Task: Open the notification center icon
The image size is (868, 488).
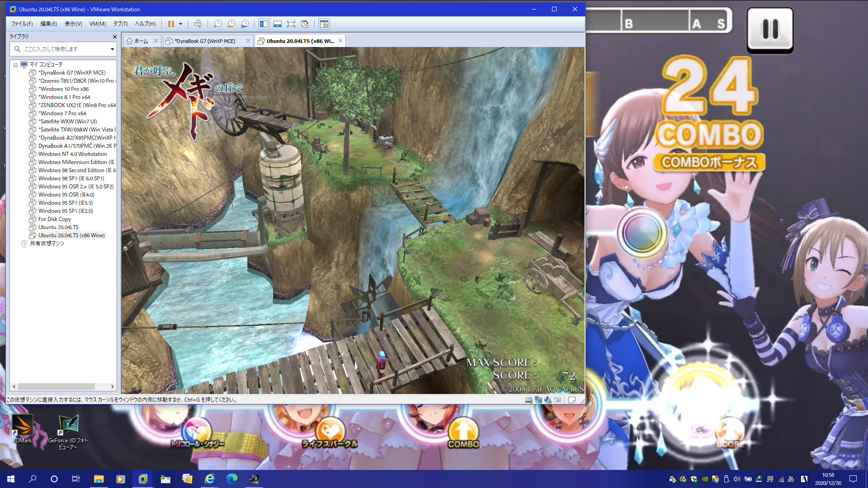Action: 853,479
